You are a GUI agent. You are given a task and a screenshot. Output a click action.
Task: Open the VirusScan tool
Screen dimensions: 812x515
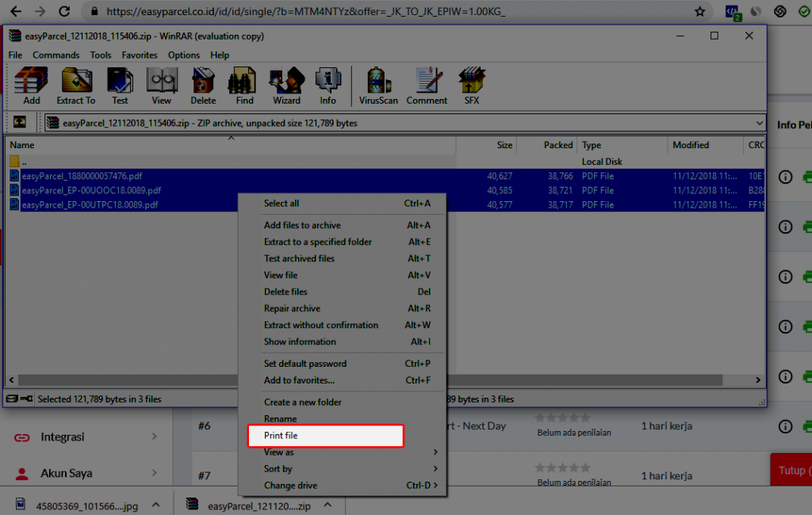pyautogui.click(x=378, y=86)
